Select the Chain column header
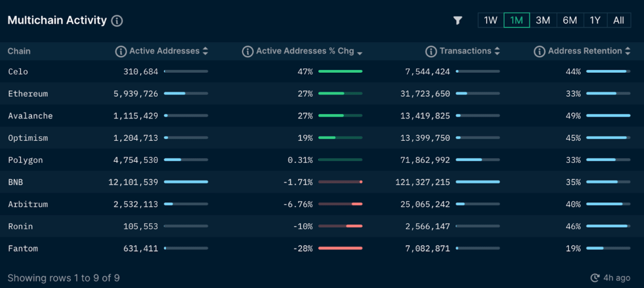The image size is (644, 288). (19, 51)
